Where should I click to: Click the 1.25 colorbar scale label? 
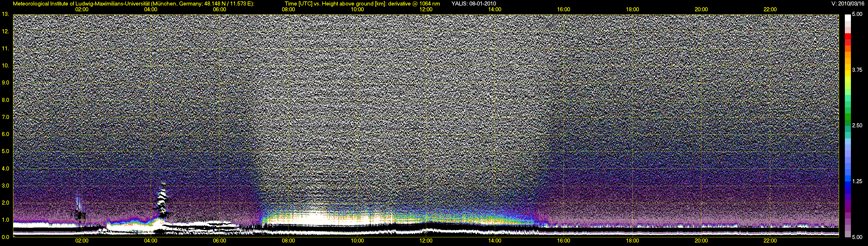coord(857,181)
